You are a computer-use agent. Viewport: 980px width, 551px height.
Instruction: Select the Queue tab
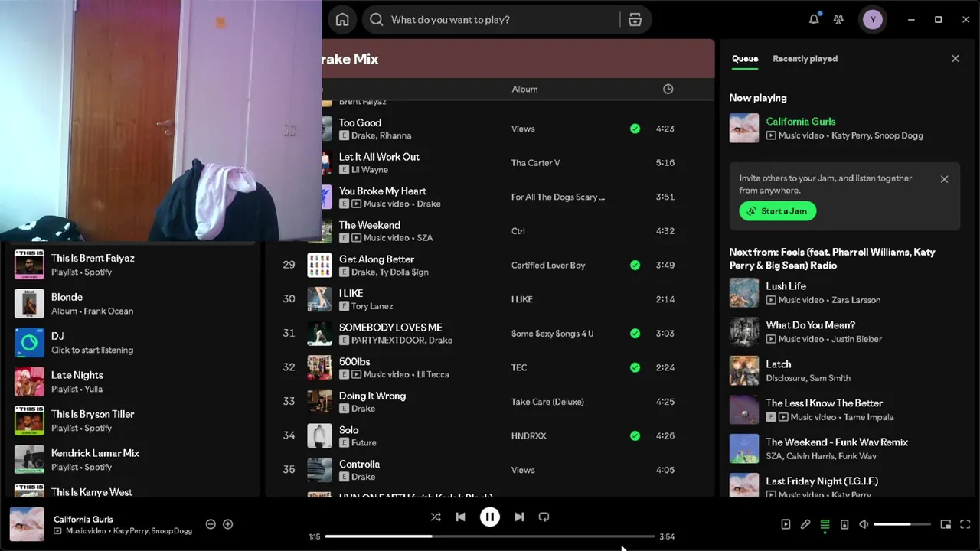pos(745,58)
